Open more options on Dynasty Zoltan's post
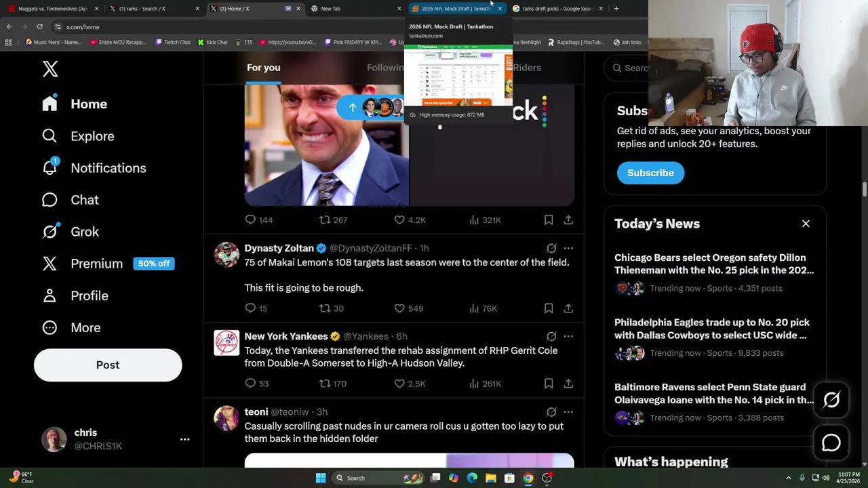This screenshot has height=488, width=868. (568, 248)
